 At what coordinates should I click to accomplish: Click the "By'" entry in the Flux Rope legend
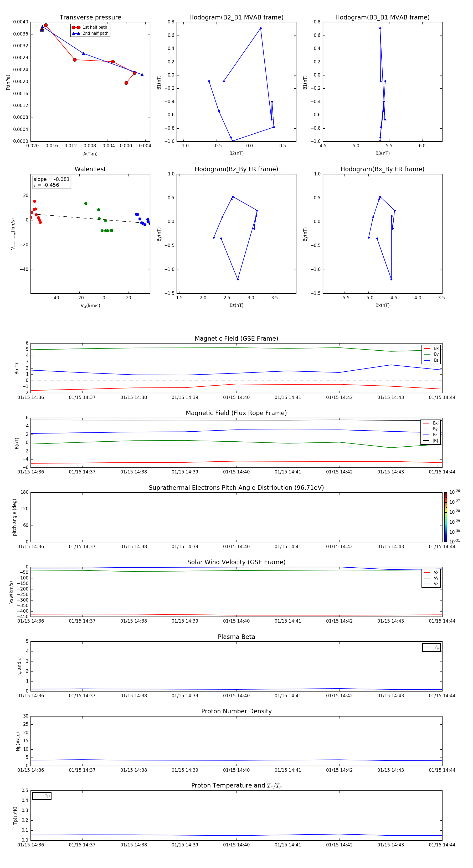(x=431, y=429)
